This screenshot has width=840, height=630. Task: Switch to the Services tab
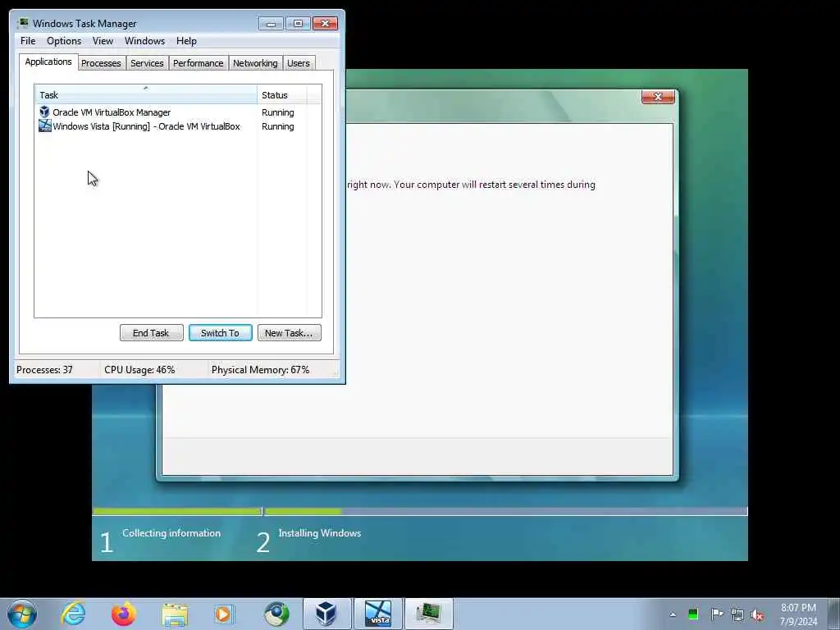click(147, 63)
